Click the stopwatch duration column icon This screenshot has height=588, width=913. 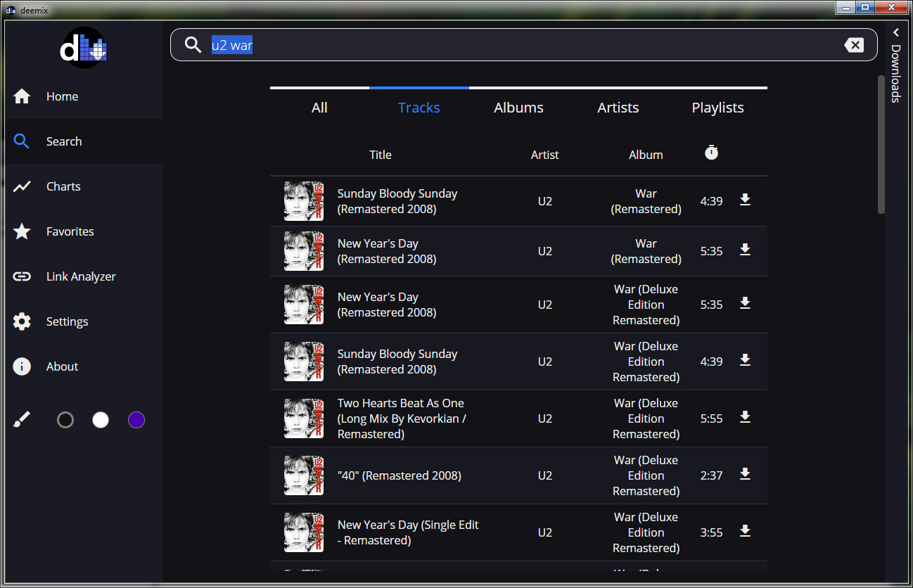tap(712, 153)
